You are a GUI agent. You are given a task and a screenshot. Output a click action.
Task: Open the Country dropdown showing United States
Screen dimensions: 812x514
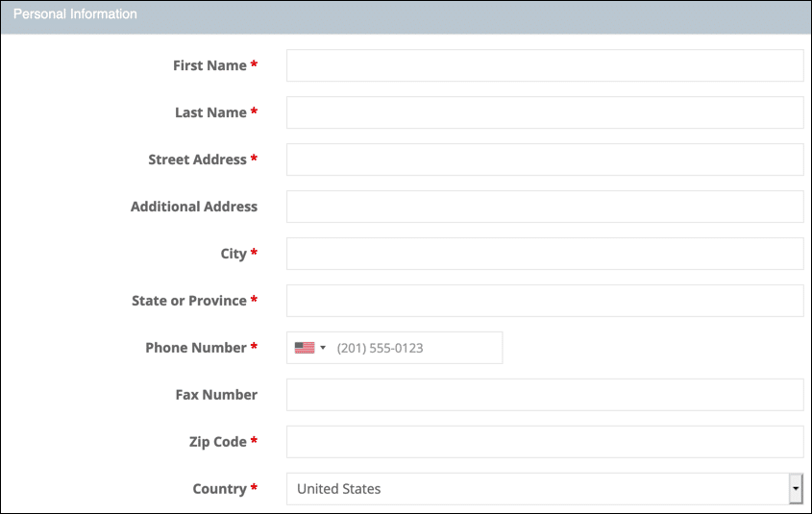point(536,489)
